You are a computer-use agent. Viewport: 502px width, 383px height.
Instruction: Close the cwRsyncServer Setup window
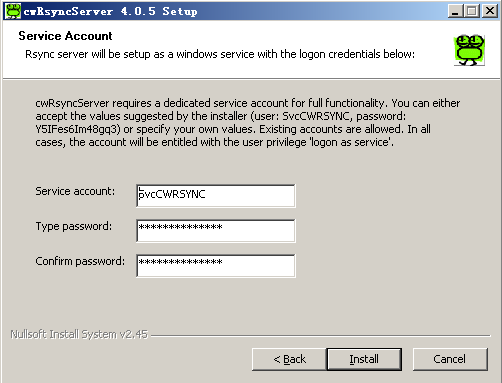[x=490, y=11]
